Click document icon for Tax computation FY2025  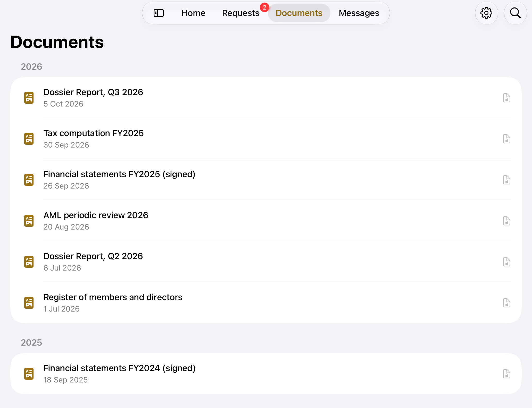pyautogui.click(x=29, y=139)
